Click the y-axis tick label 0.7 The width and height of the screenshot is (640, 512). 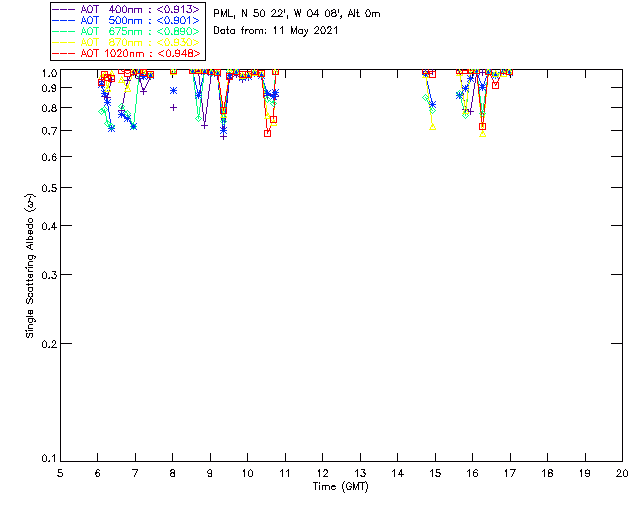49,131
